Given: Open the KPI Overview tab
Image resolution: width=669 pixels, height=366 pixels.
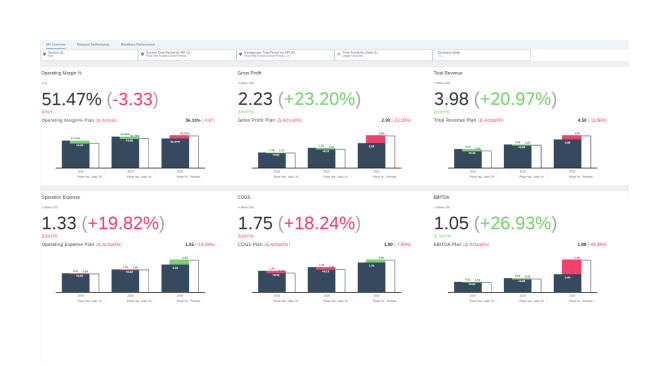Looking at the screenshot, I should 55,44.
